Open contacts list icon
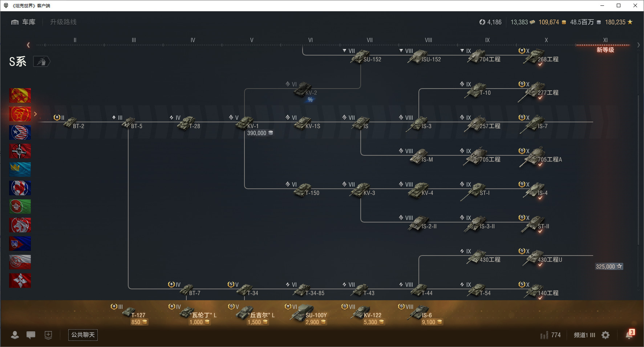 coord(15,335)
